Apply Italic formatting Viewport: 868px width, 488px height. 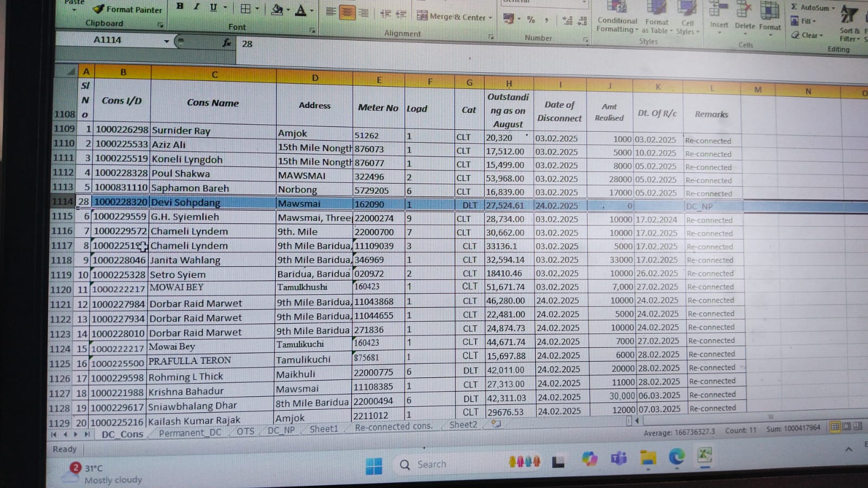(x=197, y=7)
